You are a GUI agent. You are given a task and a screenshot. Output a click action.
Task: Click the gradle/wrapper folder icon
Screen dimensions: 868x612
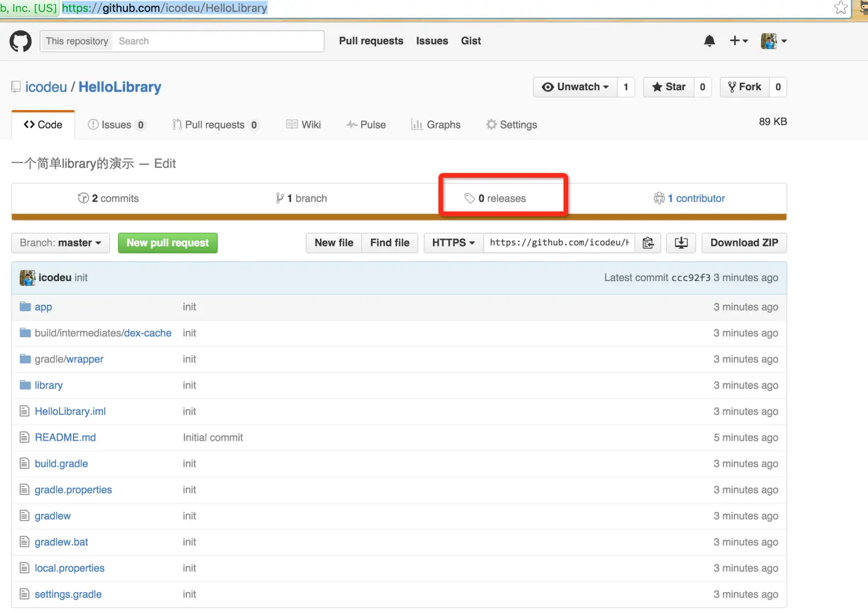pos(25,359)
